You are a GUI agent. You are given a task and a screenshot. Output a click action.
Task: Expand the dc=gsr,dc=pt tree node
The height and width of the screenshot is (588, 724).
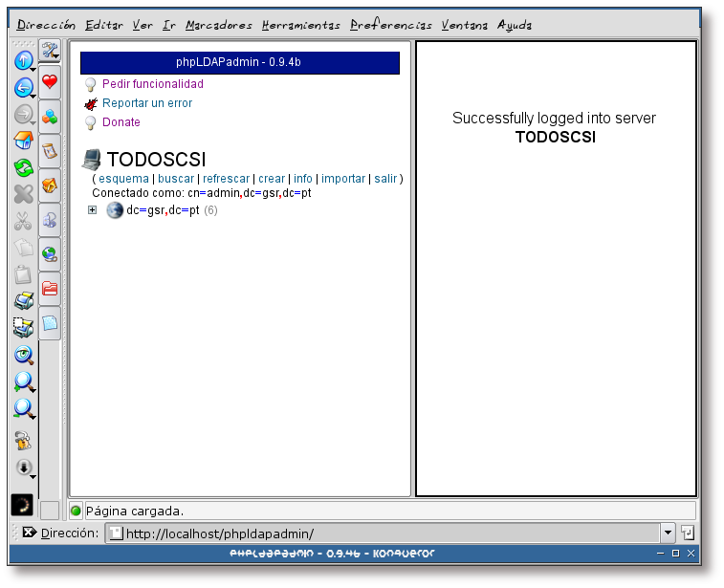pyautogui.click(x=93, y=210)
